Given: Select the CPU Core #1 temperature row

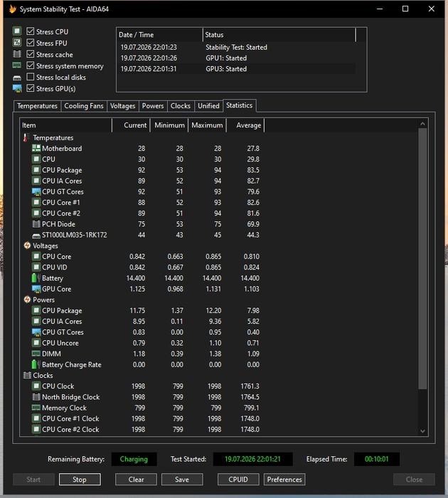Looking at the screenshot, I should pos(143,202).
